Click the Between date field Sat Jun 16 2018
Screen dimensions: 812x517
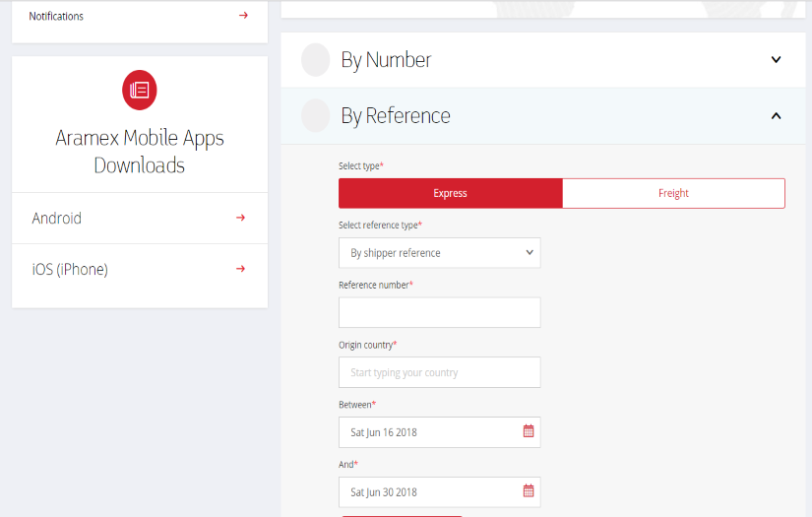tap(440, 432)
